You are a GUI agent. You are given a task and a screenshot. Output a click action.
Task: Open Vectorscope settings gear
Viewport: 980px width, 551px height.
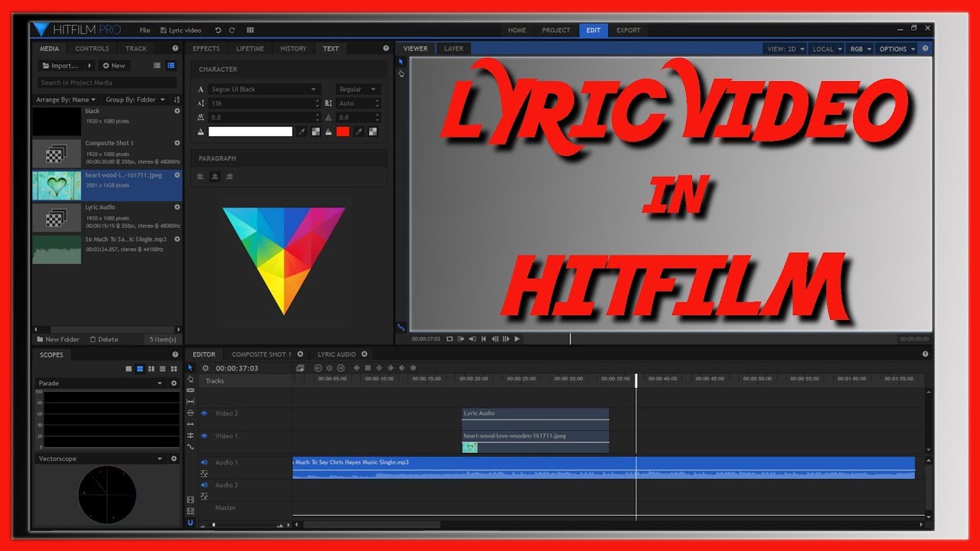coord(174,458)
